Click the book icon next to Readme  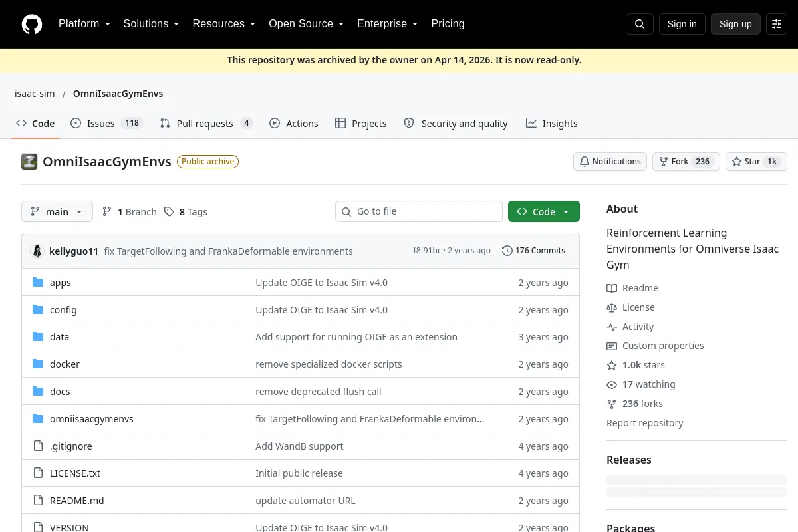pos(612,288)
